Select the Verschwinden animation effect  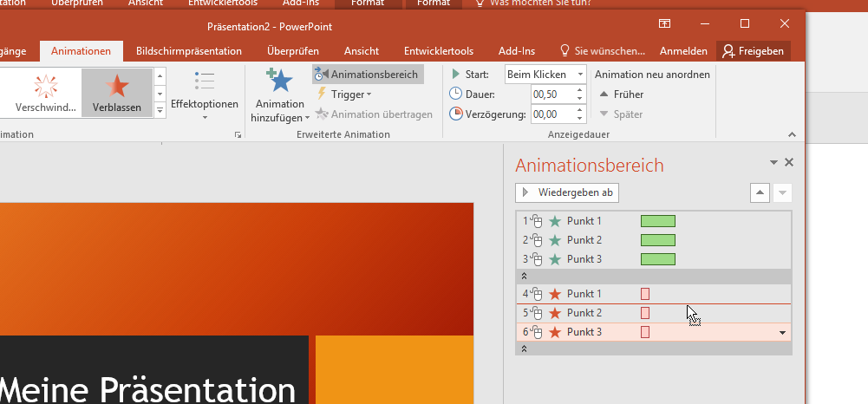[x=45, y=93]
